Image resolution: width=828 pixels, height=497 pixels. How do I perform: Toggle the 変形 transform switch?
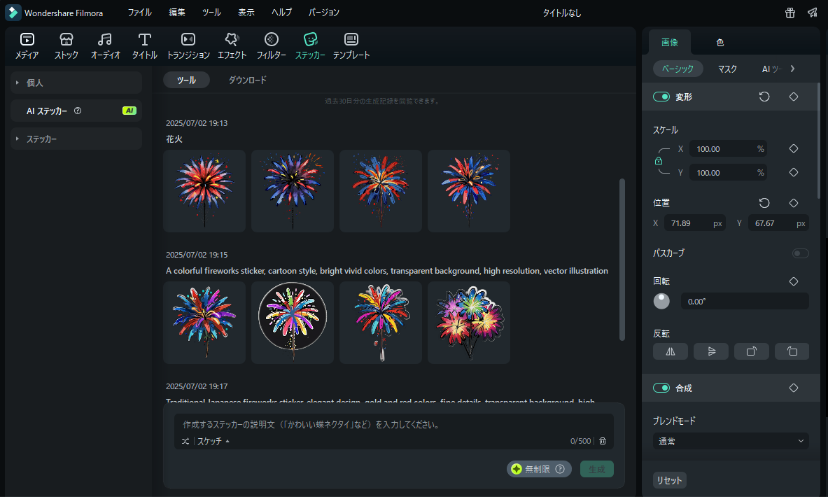coord(661,97)
